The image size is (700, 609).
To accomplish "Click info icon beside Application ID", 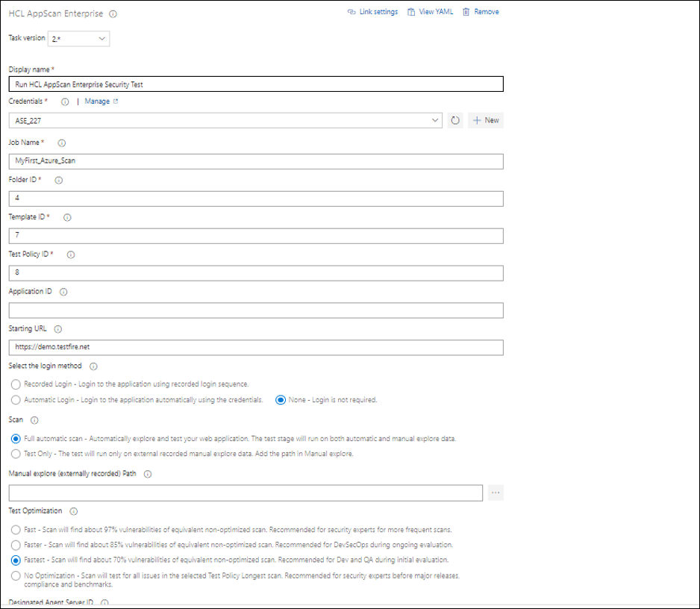I will (x=63, y=292).
